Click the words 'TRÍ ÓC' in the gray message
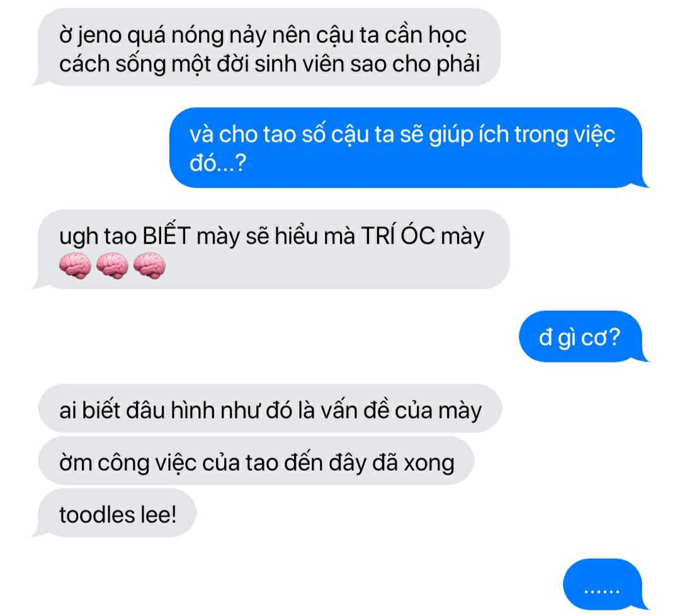Viewport: 680px width, 616px height. (398, 236)
